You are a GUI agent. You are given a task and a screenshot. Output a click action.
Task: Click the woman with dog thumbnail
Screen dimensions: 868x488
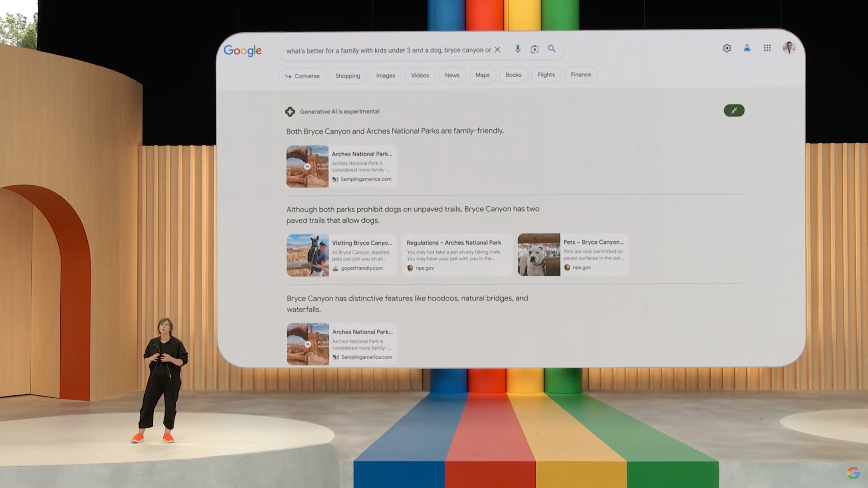coord(308,255)
